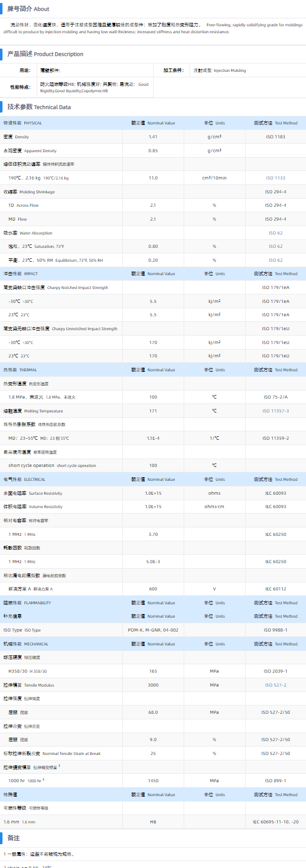This screenshot has width=306, height=868.
Task: Click the Surface Resistivity row label
Action: pyautogui.click(x=33, y=493)
